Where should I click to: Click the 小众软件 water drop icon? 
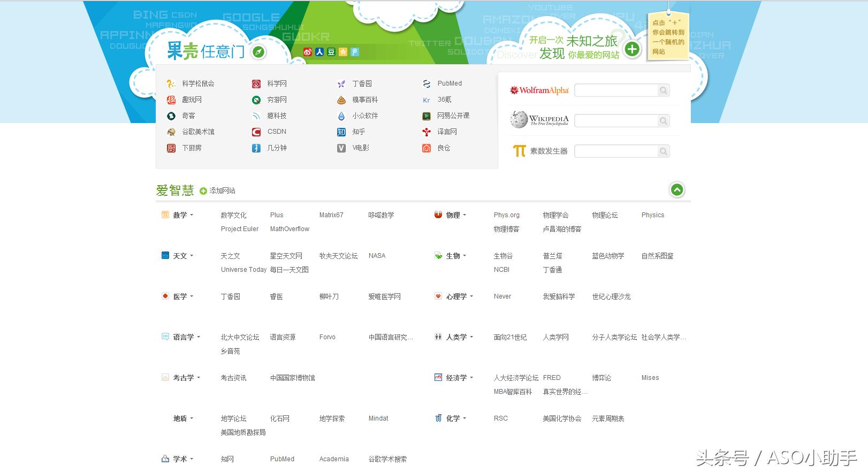click(x=341, y=116)
